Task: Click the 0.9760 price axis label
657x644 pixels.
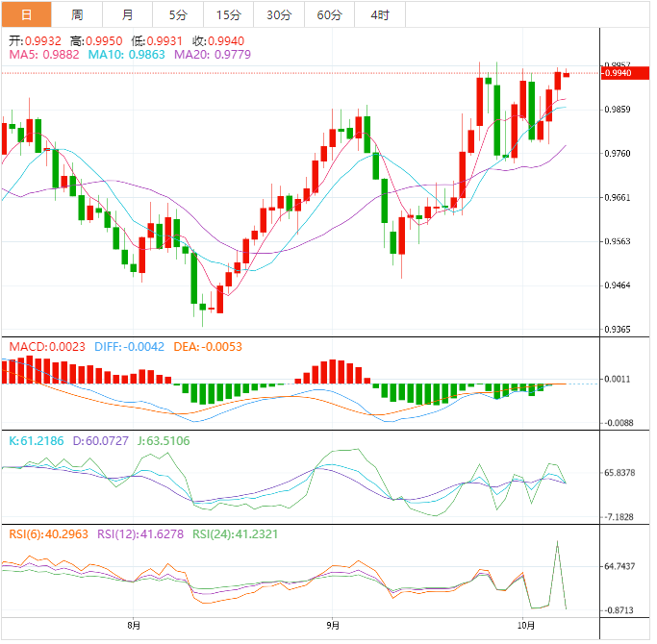Action: [618, 154]
